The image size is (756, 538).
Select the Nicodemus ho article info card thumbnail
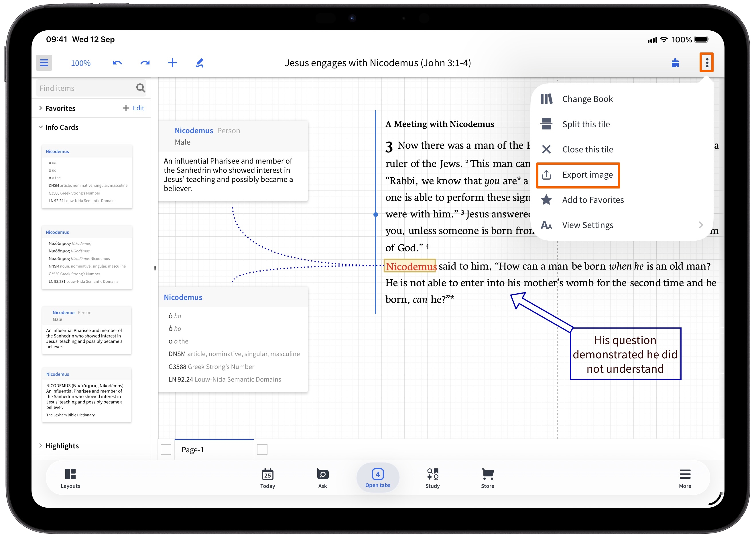[x=87, y=176]
